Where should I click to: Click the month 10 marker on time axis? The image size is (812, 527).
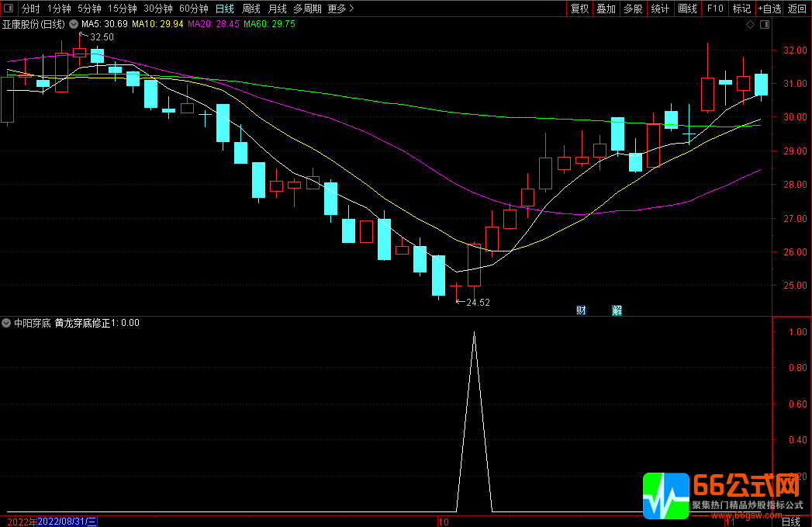click(444, 522)
